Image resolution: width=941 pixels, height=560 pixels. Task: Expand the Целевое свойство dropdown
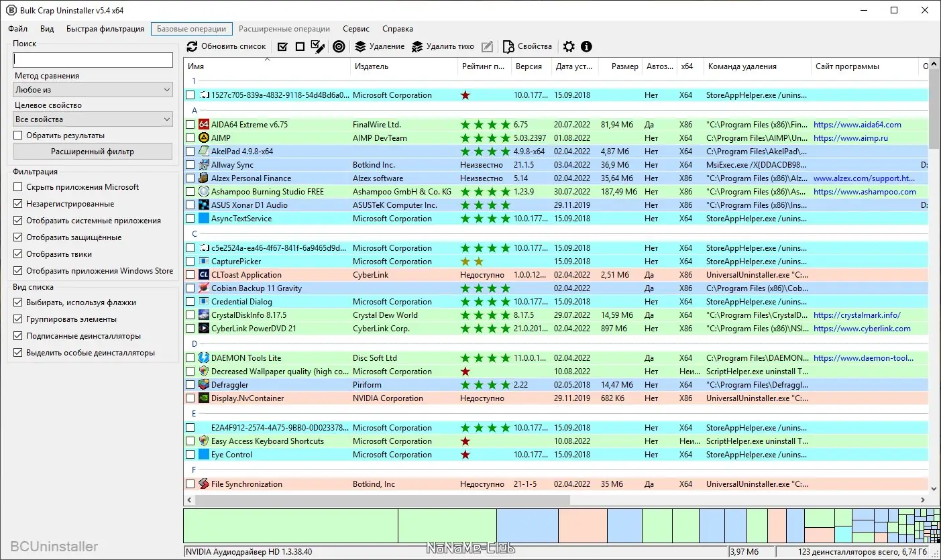(93, 119)
